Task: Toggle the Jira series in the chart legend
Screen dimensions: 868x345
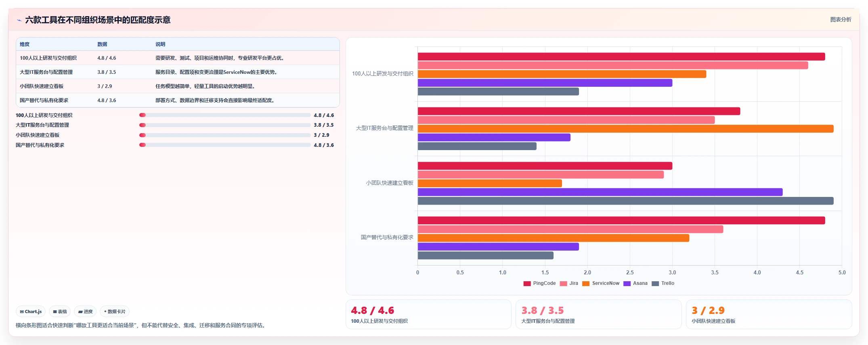Action: (569, 283)
